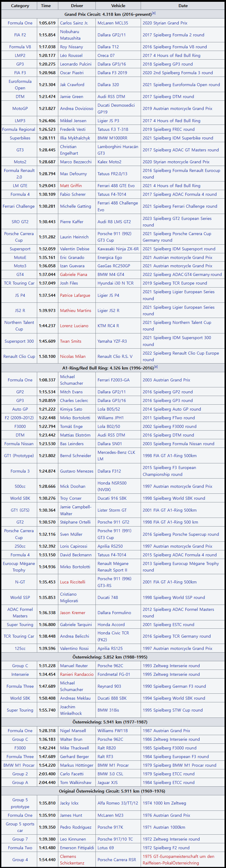226x868 pixels.
Task: Open Andrea Dovizioso driver link
Action: point(76,108)
